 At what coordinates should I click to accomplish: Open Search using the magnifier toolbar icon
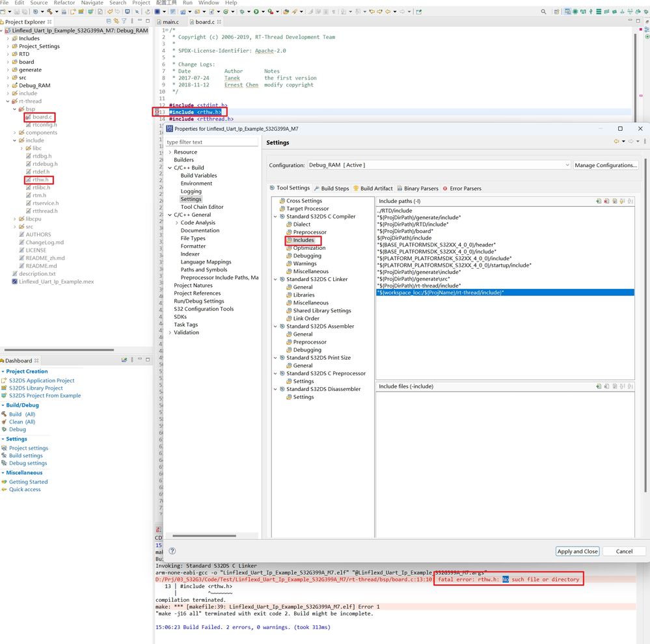pyautogui.click(x=544, y=11)
